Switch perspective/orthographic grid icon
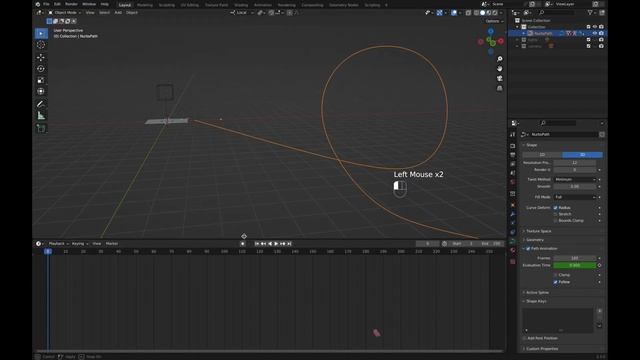The height and width of the screenshot is (360, 640). pyautogui.click(x=500, y=88)
